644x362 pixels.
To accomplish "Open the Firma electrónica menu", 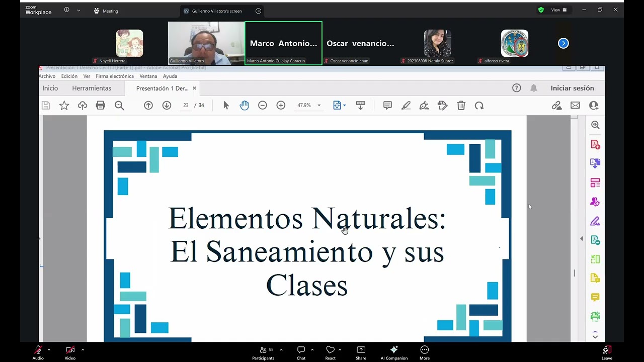I will [115, 76].
